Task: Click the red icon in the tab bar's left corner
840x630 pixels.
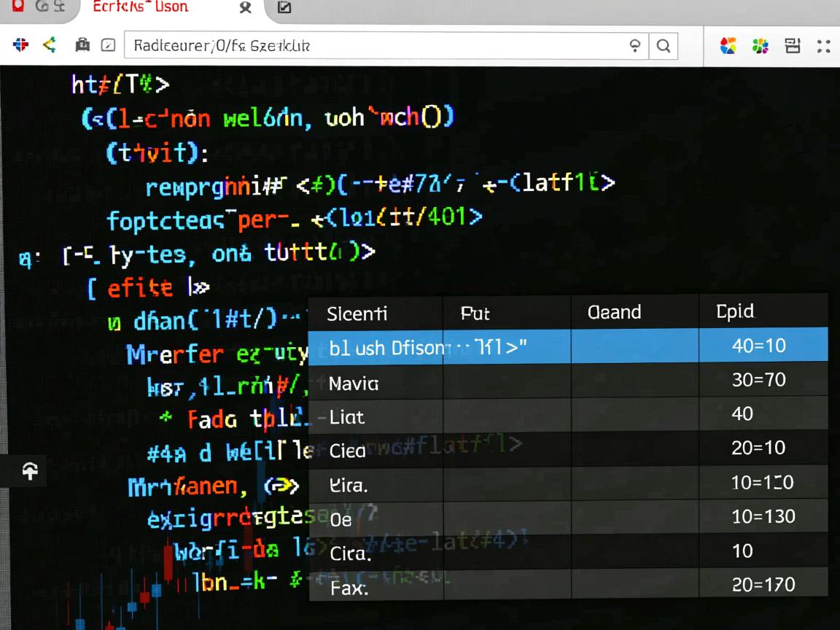Action: click(17, 7)
